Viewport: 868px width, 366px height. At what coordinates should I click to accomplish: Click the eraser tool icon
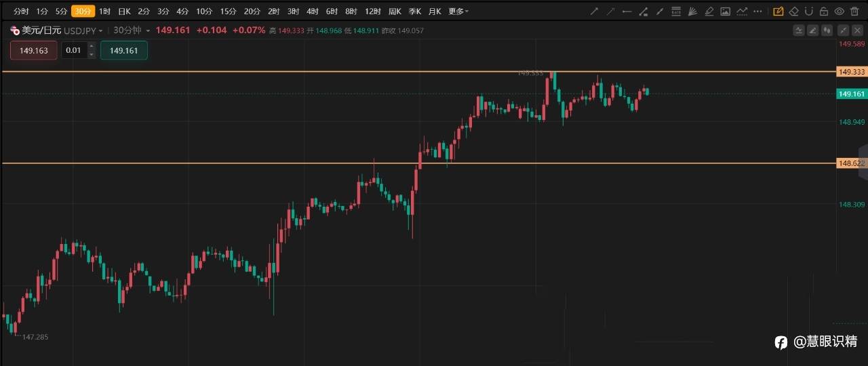click(x=793, y=12)
